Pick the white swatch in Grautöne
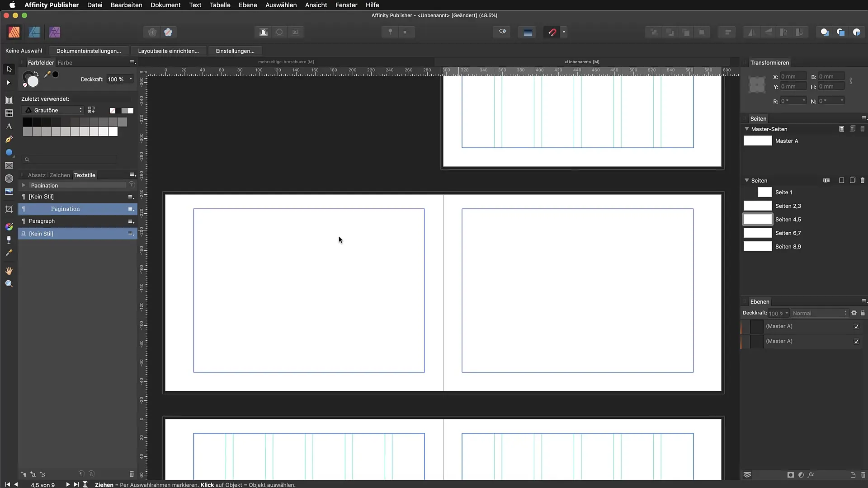The image size is (868, 488). [113, 131]
